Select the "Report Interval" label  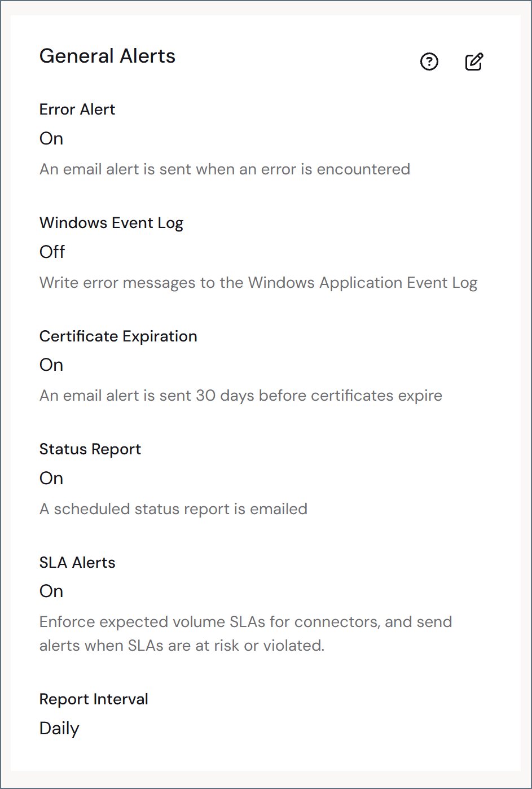click(x=94, y=699)
